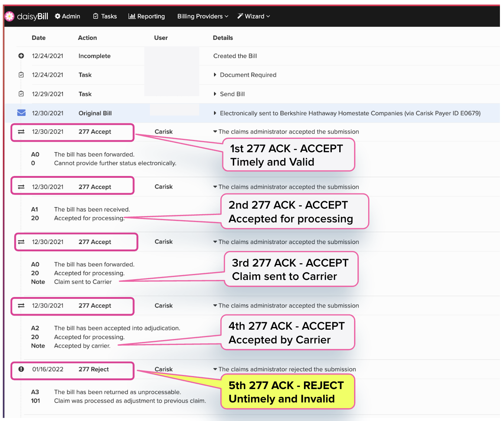
Task: Click the bar chart icon beside Reporting
Action: click(x=132, y=16)
